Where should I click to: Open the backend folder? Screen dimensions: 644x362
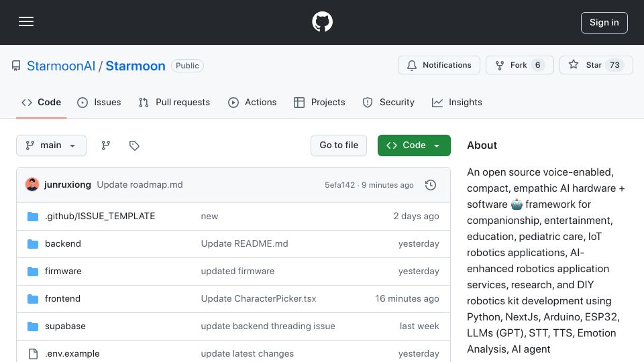click(63, 244)
